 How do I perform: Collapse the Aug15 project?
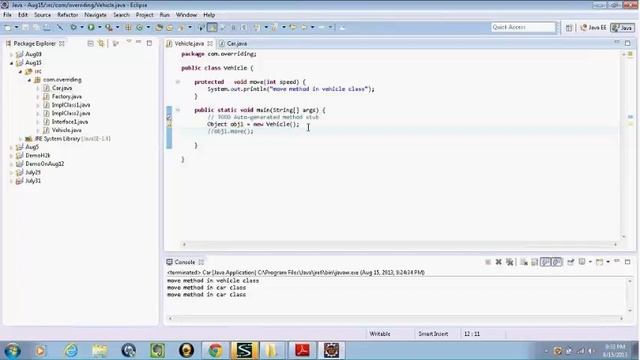click(12, 63)
